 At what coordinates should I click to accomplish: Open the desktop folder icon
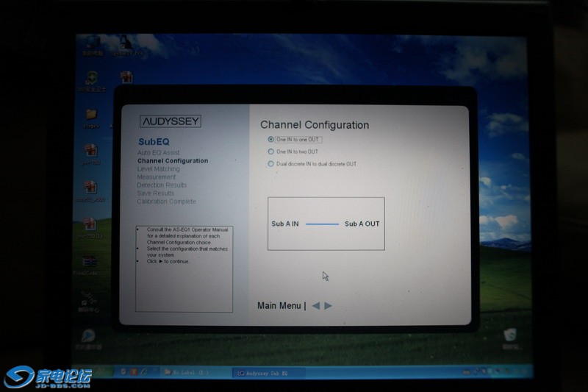click(91, 118)
